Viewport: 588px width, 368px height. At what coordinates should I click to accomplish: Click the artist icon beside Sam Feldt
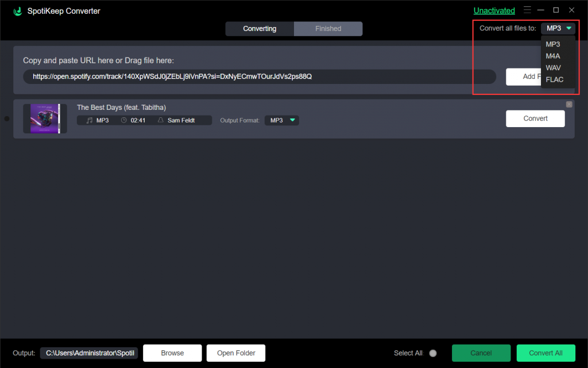tap(160, 120)
